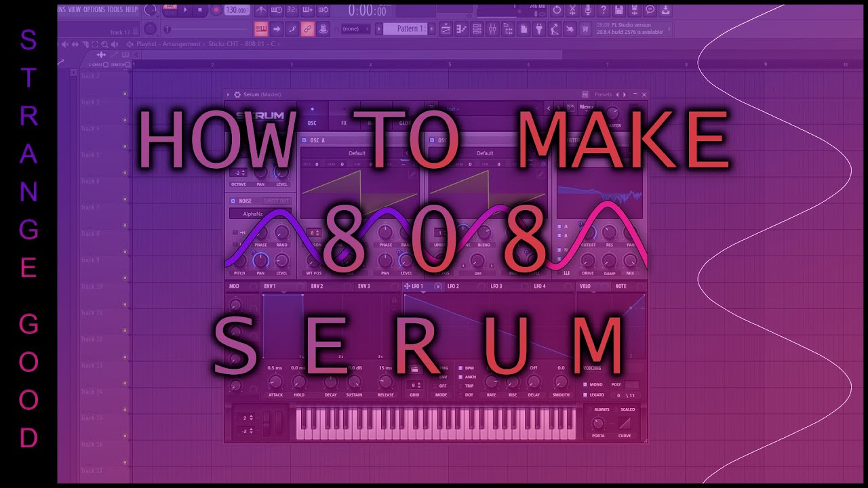This screenshot has width=868, height=488.
Task: Toggle filter routing checkbox A
Action: [x=559, y=226]
